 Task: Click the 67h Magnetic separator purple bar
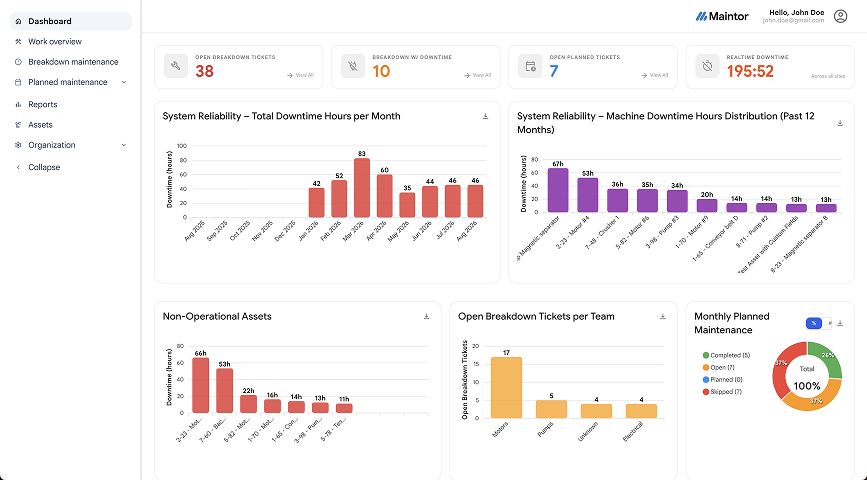[558, 190]
